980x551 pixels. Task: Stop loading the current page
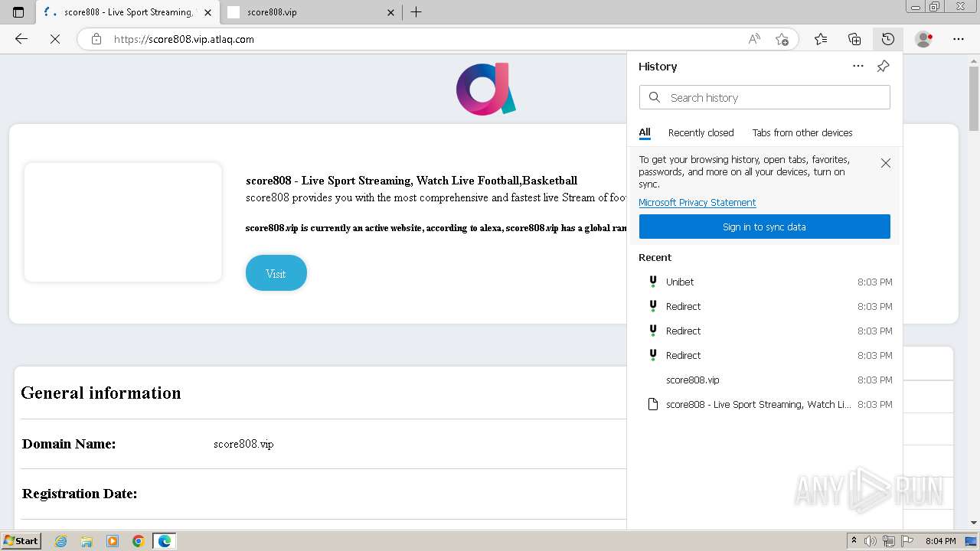pyautogui.click(x=55, y=39)
